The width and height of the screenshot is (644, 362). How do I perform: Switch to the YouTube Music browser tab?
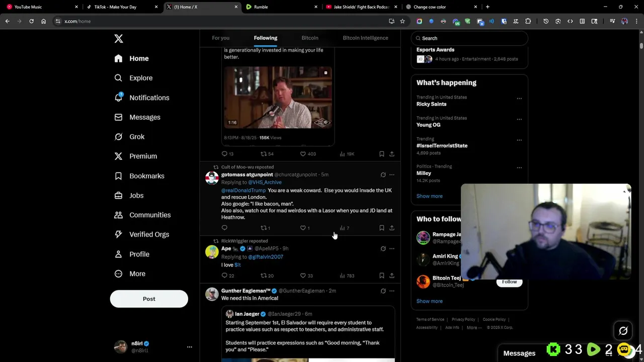[43, 7]
